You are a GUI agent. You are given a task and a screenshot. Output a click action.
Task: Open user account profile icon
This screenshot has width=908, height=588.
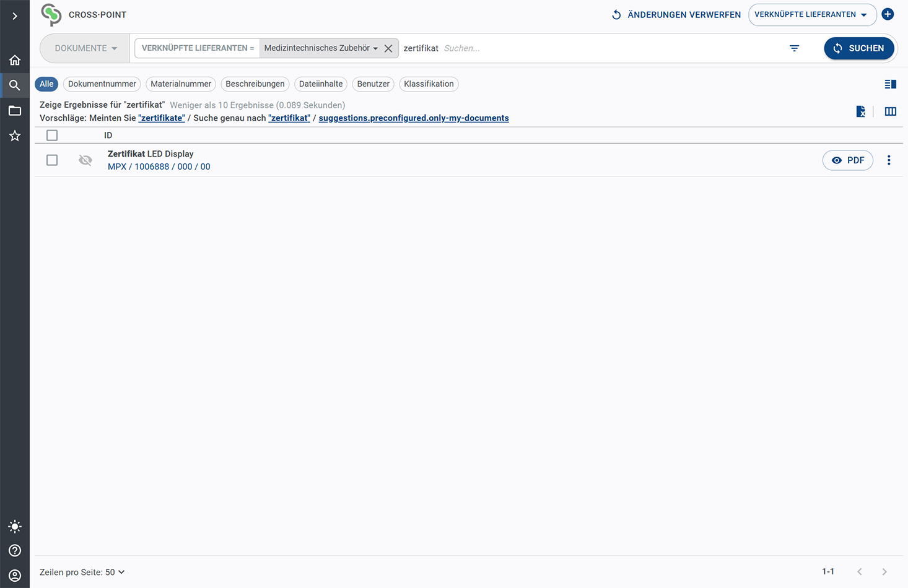[x=15, y=576]
